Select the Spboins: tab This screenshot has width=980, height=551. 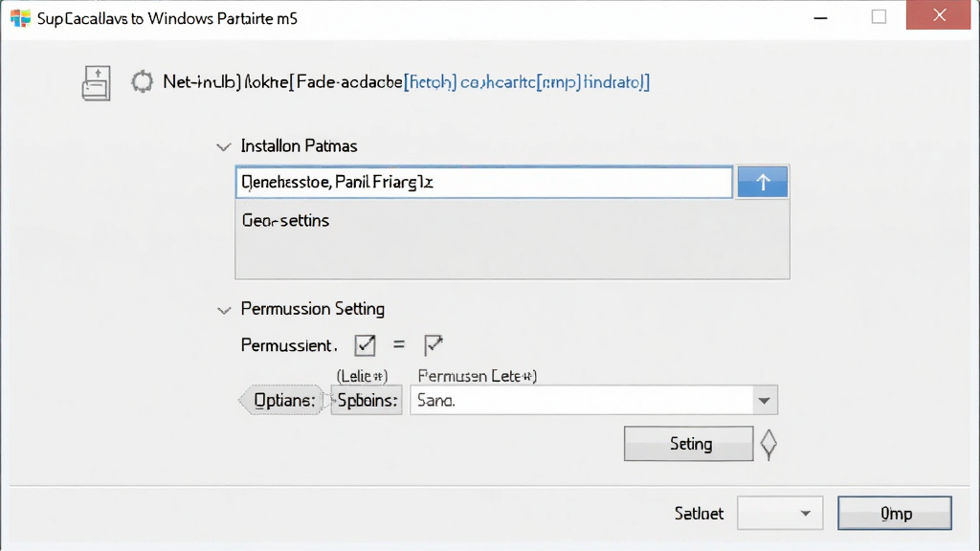pyautogui.click(x=367, y=401)
